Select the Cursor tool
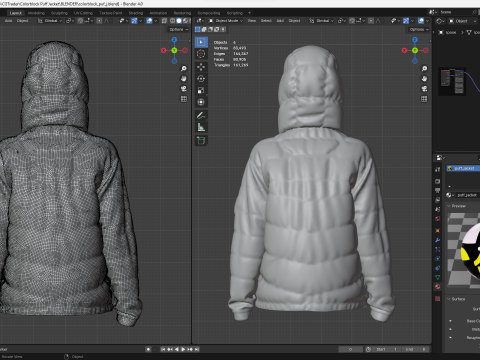 point(201,54)
